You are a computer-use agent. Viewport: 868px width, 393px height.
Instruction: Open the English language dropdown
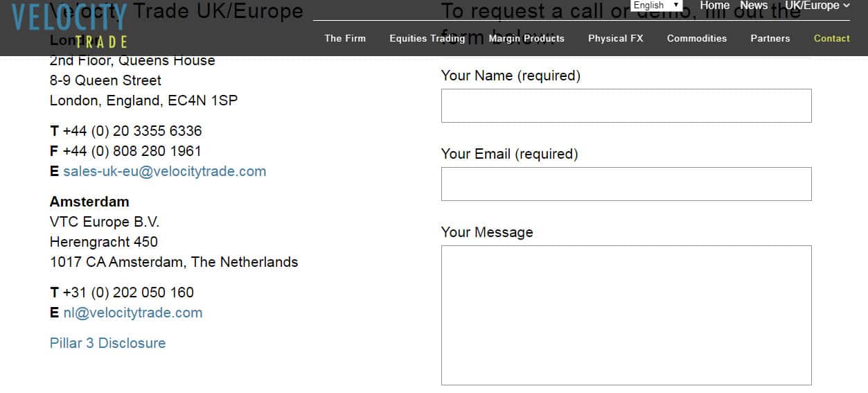656,6
